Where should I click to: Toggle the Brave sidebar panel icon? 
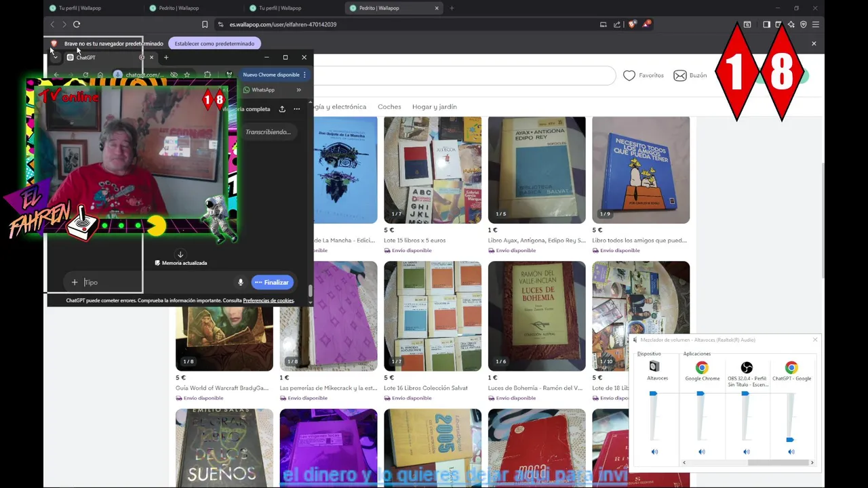point(766,24)
